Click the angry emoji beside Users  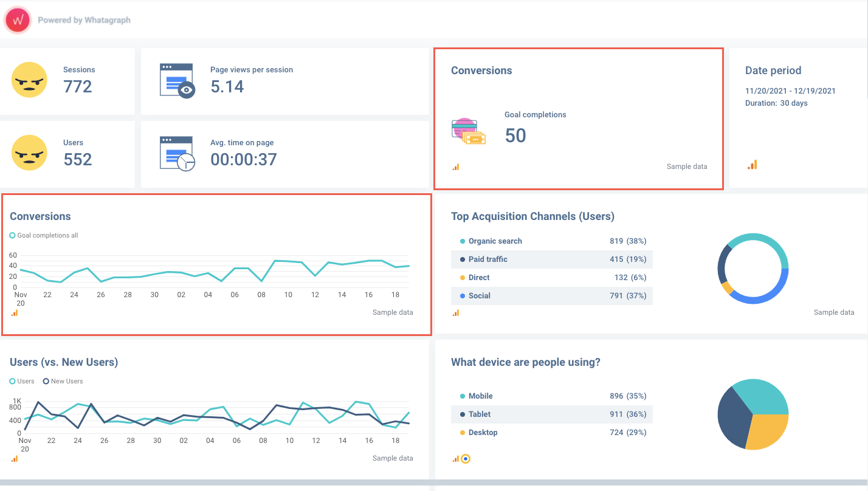tap(29, 153)
